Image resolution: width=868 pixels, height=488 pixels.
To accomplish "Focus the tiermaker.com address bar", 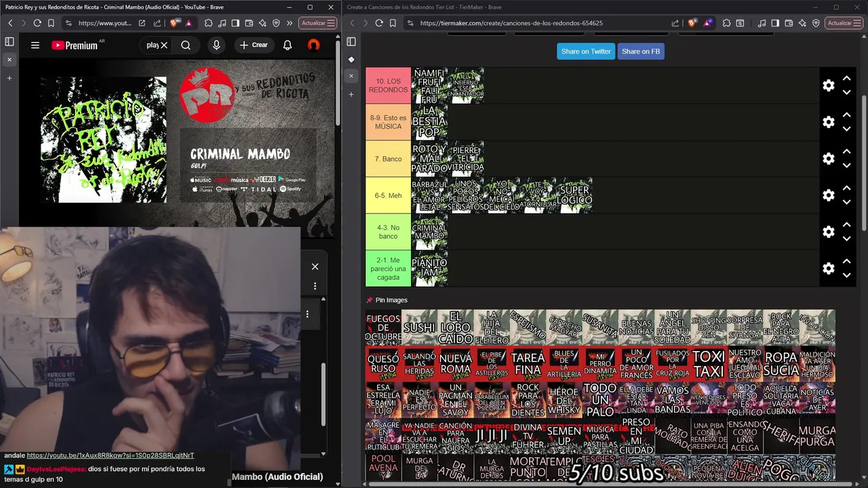I will click(511, 23).
